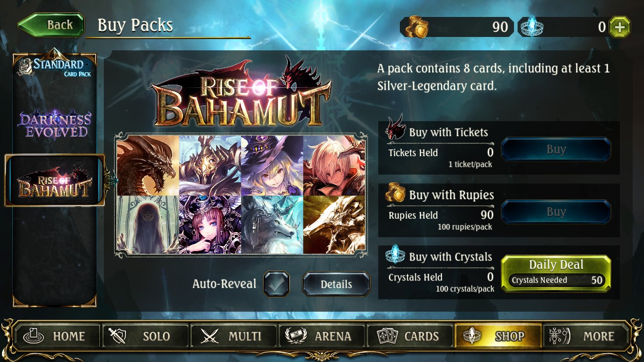Select the Standard Card Pack

[54, 67]
